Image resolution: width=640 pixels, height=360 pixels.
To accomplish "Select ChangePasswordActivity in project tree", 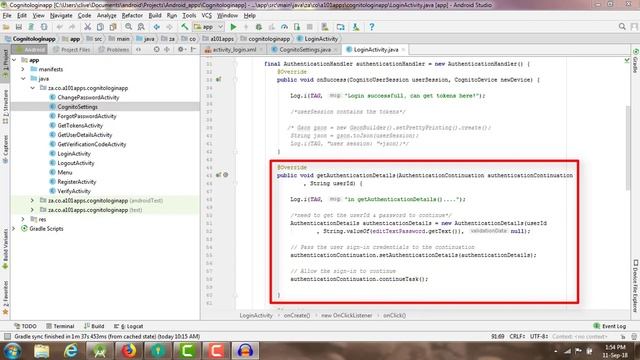I will click(x=88, y=98).
